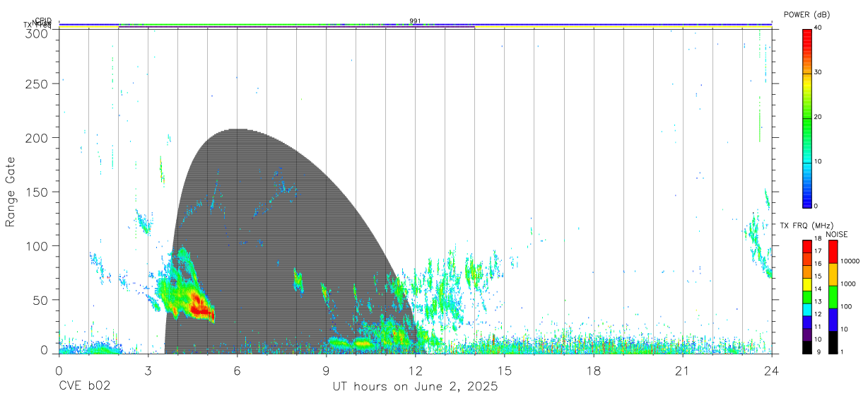Select the 12 tick on UT hours axis
The width and height of the screenshot is (868, 401).
[x=416, y=370]
